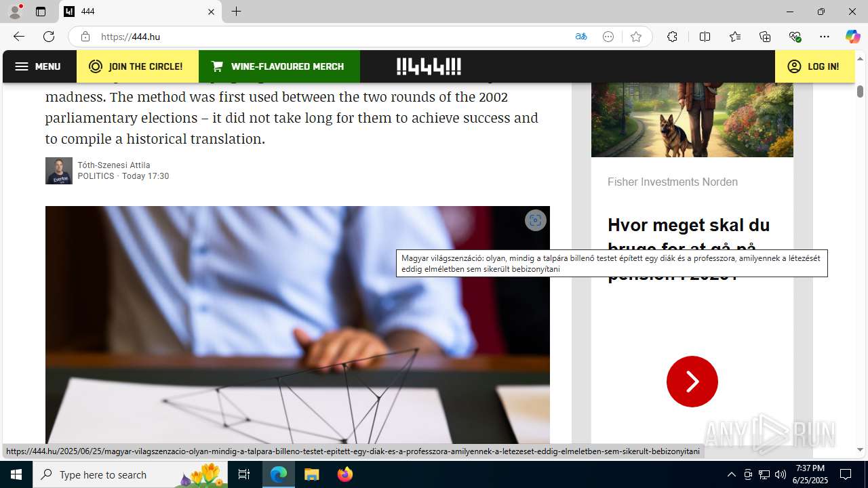This screenshot has width=868, height=488.
Task: Open the tab actions menu icon
Action: pyautogui.click(x=41, y=12)
